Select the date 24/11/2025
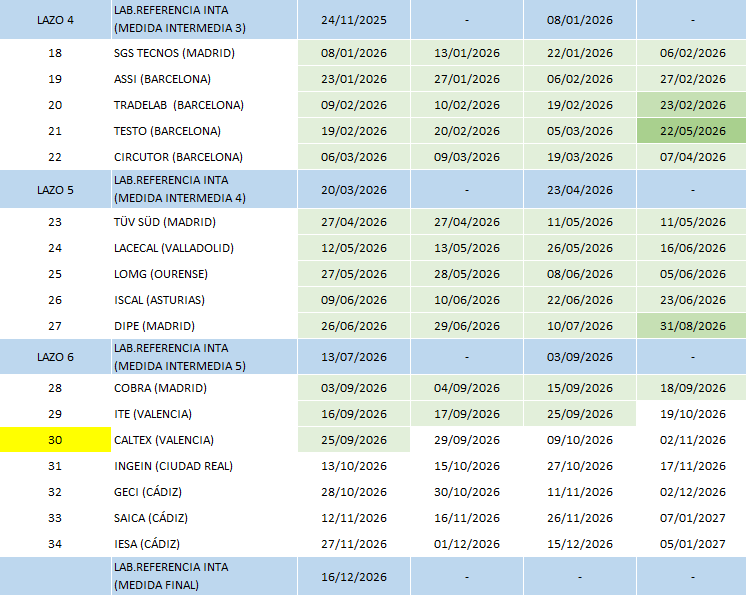This screenshot has width=746, height=595. click(x=353, y=20)
